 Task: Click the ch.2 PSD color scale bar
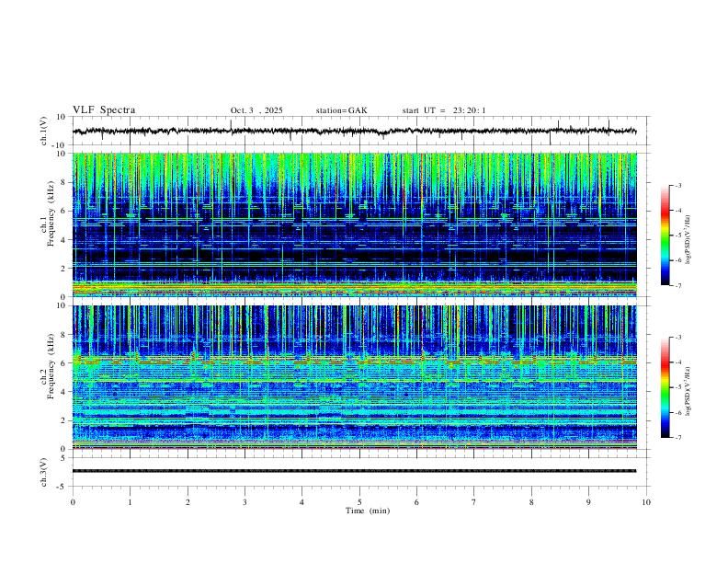click(665, 387)
